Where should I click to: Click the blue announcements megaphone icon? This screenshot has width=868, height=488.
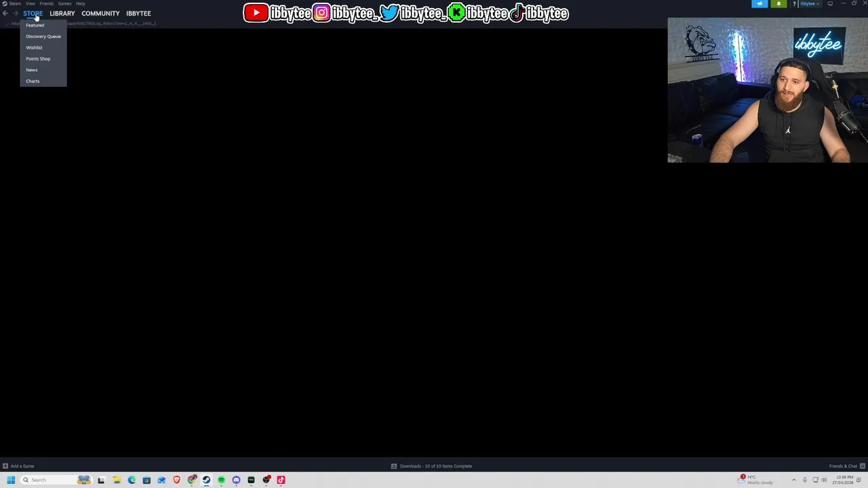pos(759,4)
